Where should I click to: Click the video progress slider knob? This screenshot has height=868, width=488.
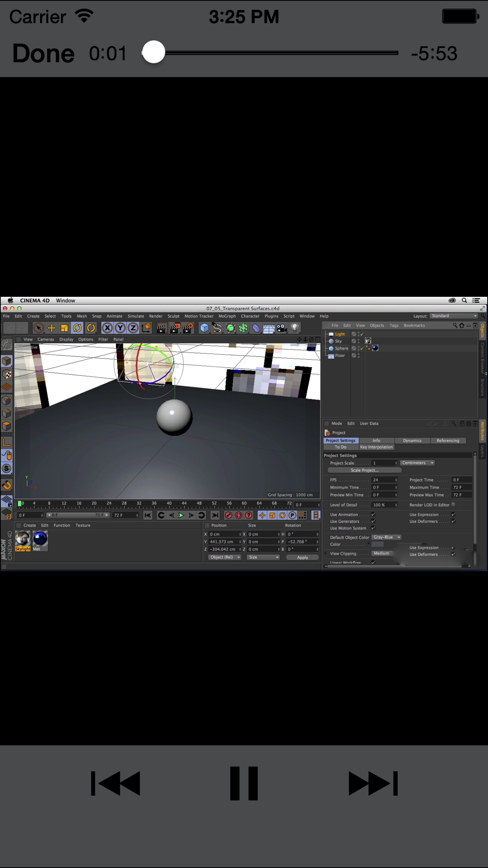click(153, 52)
